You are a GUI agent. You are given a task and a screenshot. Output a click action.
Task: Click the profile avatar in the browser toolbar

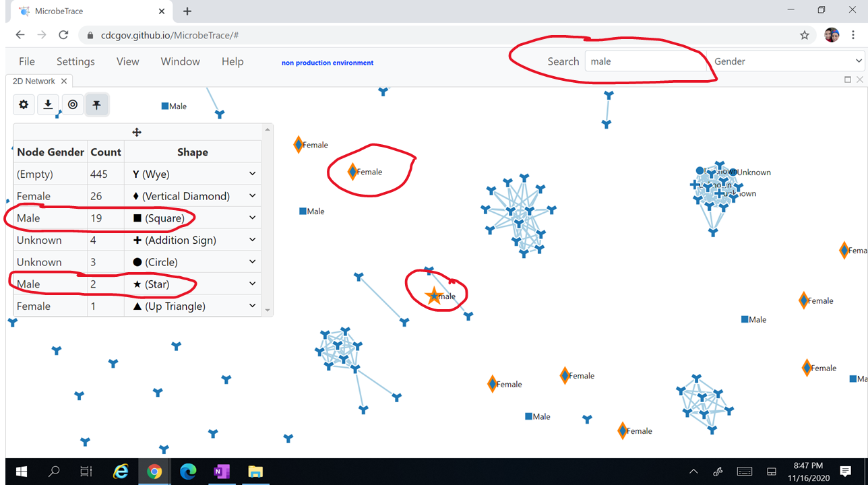tap(831, 34)
